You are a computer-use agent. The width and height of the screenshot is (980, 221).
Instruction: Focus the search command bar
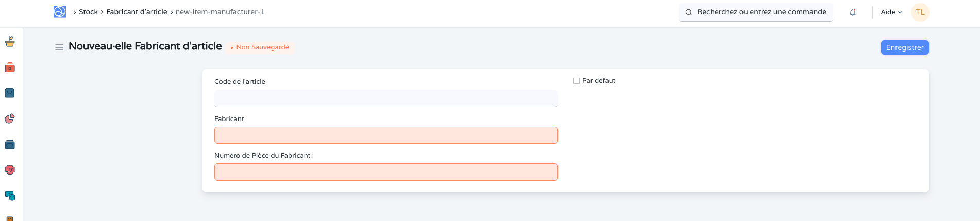click(756, 12)
